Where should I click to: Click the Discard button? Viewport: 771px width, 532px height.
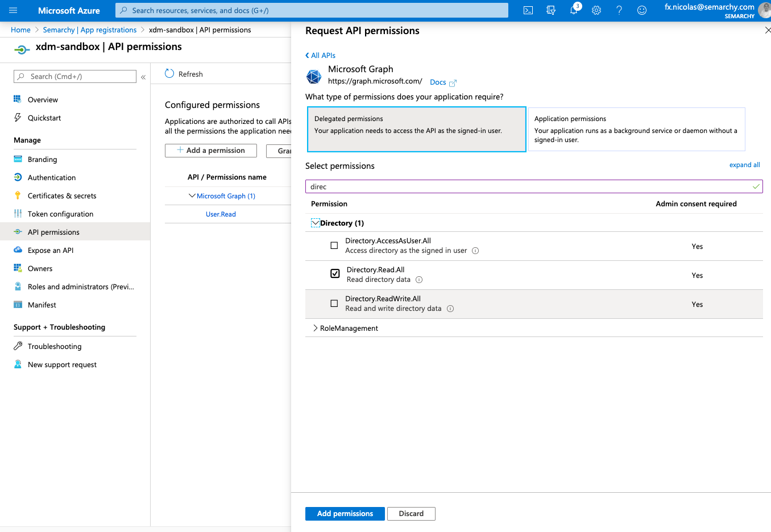tap(411, 514)
